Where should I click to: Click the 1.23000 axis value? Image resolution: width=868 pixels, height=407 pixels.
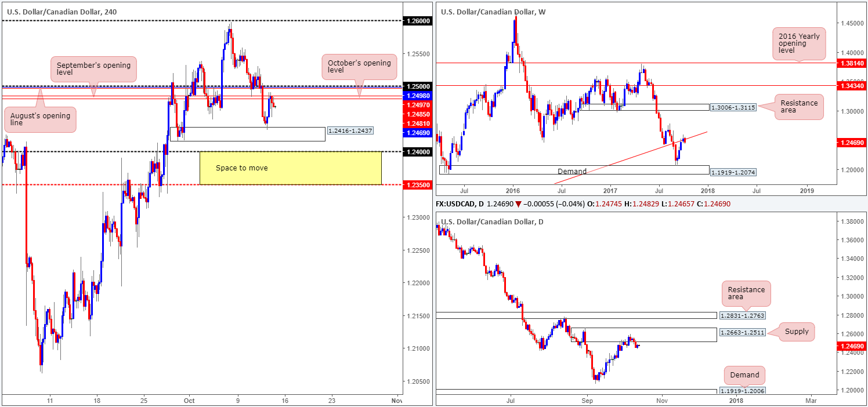[417, 217]
